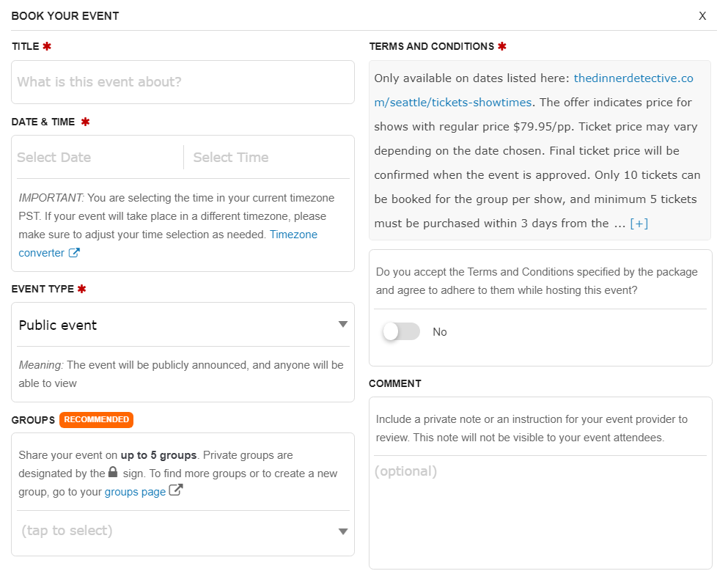The image size is (728, 571).
Task: Open the Event Type dropdown arrow
Action: 342,325
